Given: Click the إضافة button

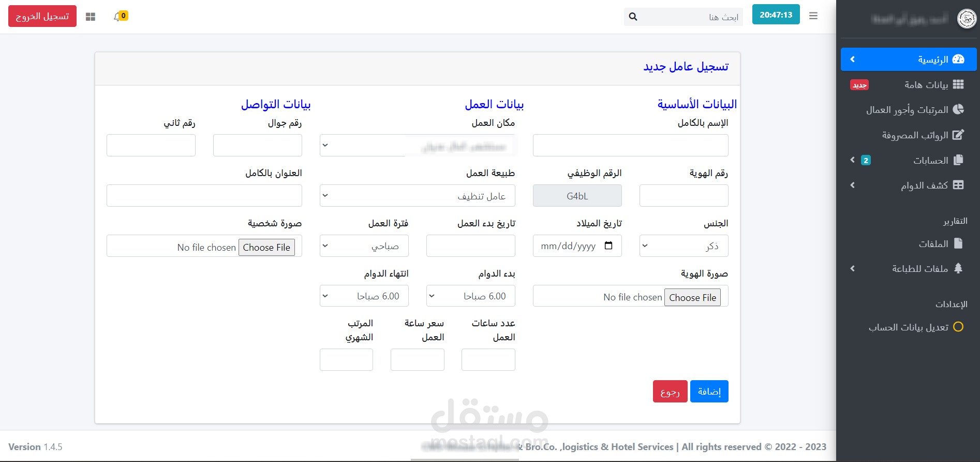Looking at the screenshot, I should tap(709, 391).
